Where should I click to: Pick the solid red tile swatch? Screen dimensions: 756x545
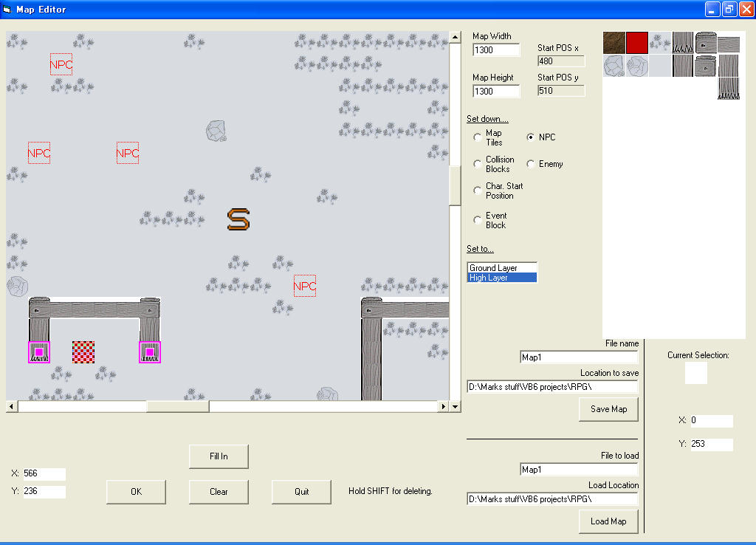point(637,43)
